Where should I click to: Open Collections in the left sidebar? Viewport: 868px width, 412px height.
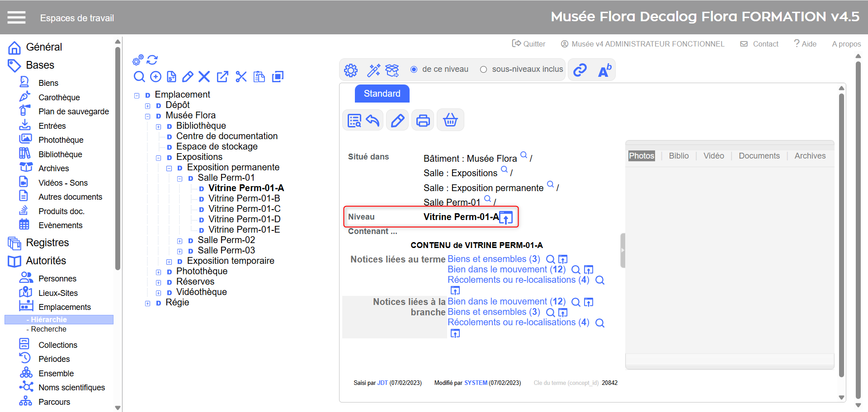click(58, 345)
